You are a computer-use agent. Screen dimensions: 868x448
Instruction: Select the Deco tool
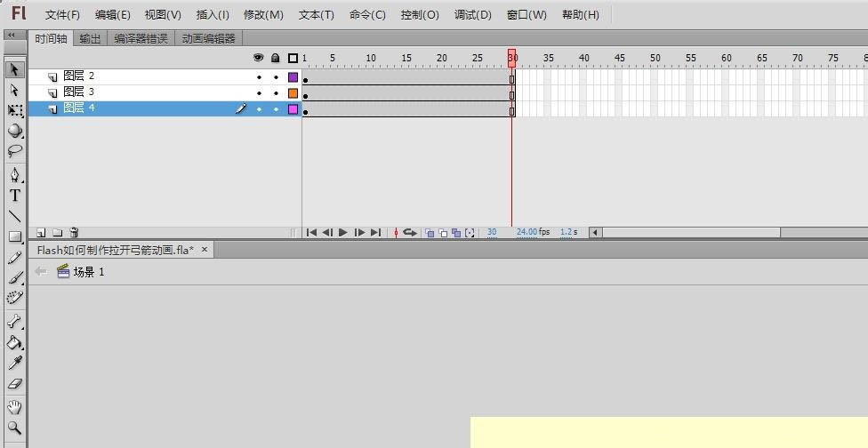[14, 298]
